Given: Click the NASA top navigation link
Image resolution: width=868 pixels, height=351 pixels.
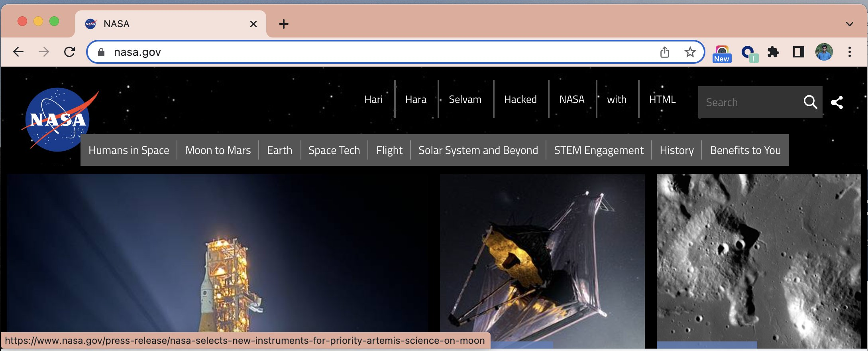Looking at the screenshot, I should click(x=572, y=99).
